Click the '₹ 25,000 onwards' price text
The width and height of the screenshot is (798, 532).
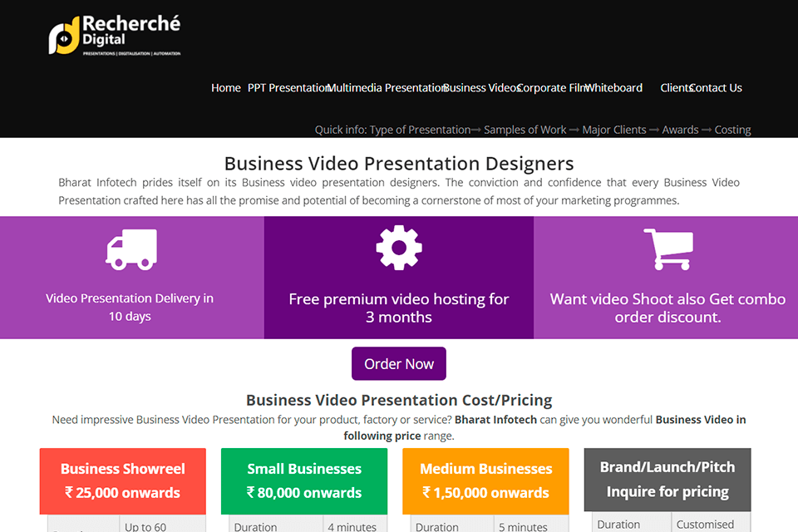[123, 493]
